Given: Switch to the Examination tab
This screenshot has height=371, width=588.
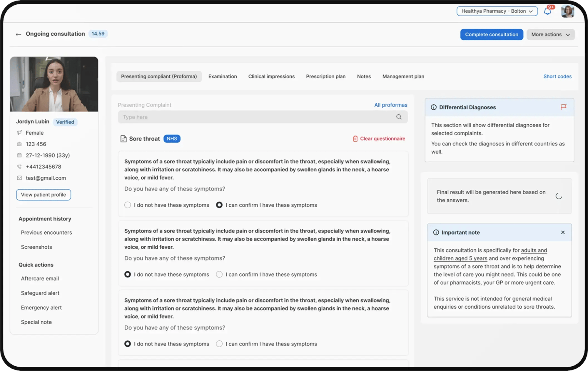Looking at the screenshot, I should point(223,76).
